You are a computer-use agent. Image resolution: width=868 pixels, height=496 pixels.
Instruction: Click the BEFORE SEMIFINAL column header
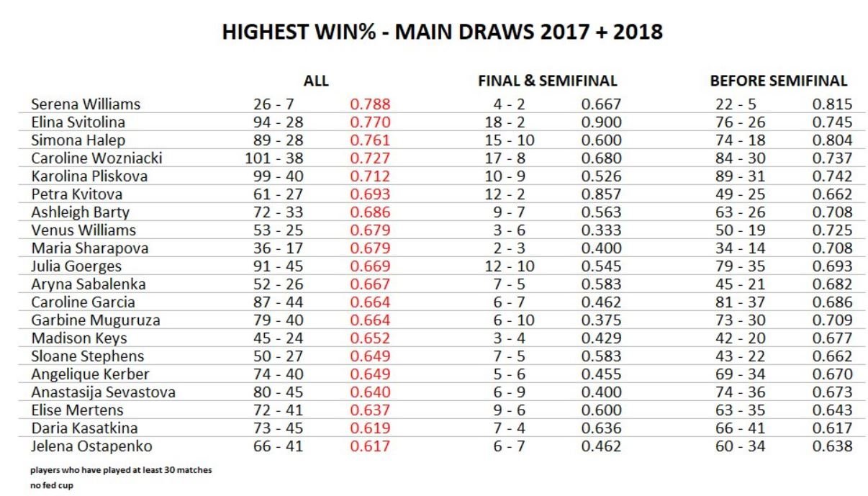pos(779,81)
